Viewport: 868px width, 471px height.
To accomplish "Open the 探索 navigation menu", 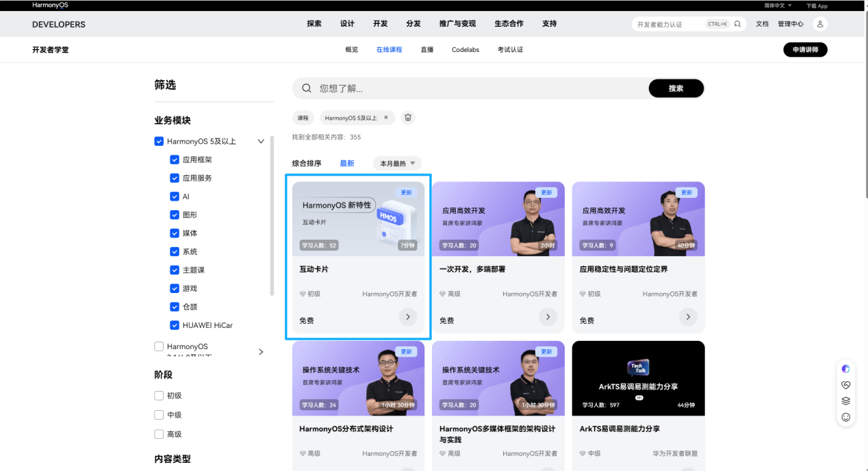I will [x=314, y=24].
